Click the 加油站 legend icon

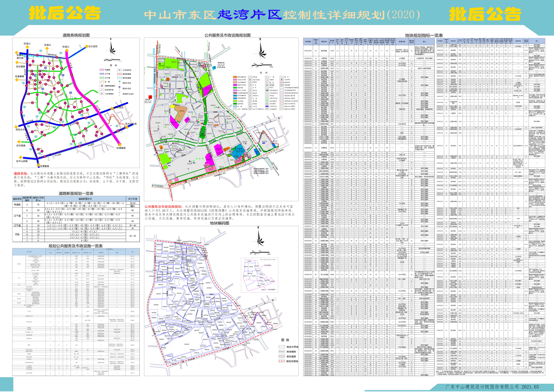click(x=267, y=80)
